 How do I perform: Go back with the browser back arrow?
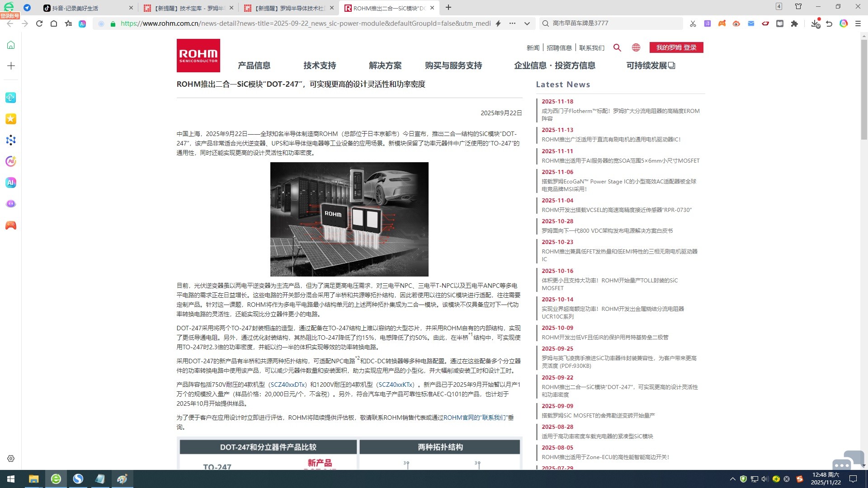pos(10,23)
